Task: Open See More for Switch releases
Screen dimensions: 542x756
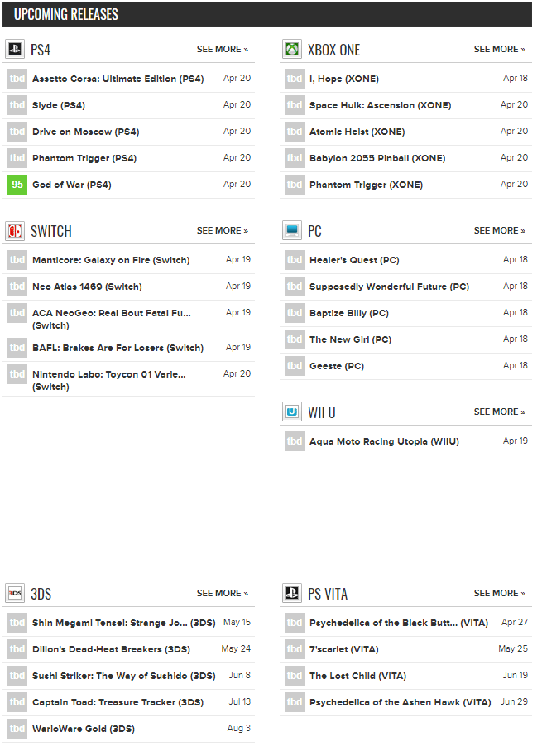Action: (x=222, y=230)
